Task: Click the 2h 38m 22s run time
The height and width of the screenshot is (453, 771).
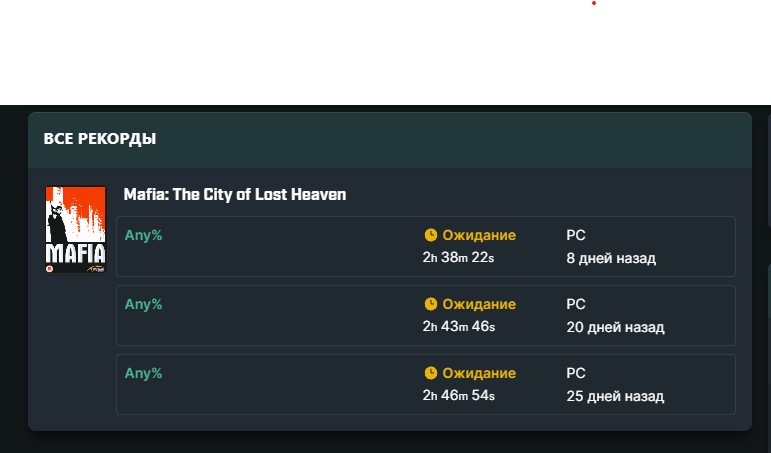Action: tap(458, 258)
